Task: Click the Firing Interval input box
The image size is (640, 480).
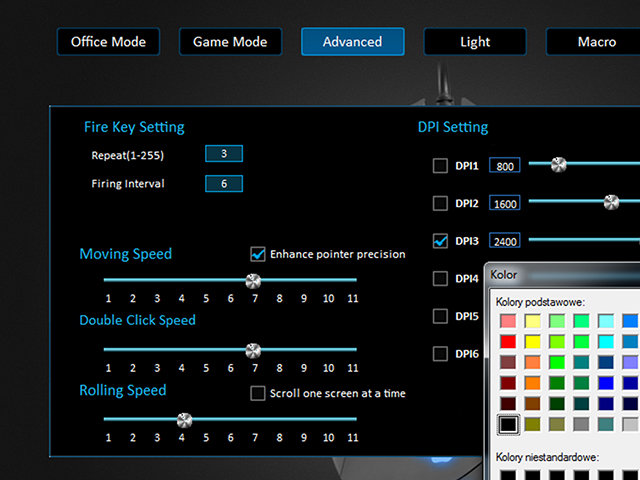Action: tap(224, 184)
